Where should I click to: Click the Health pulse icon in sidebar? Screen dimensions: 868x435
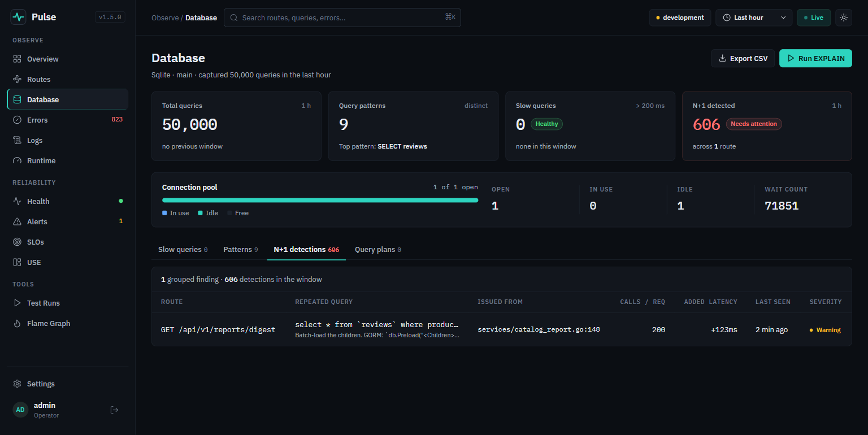click(x=17, y=201)
